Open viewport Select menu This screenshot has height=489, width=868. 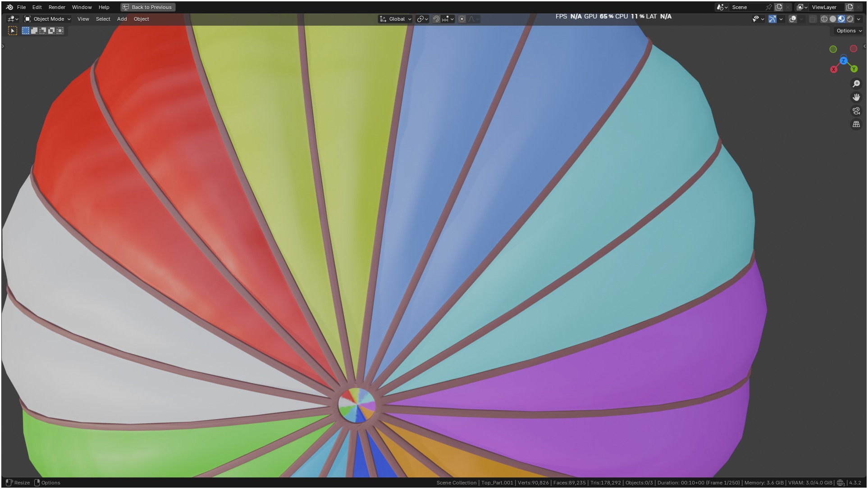[x=103, y=19]
